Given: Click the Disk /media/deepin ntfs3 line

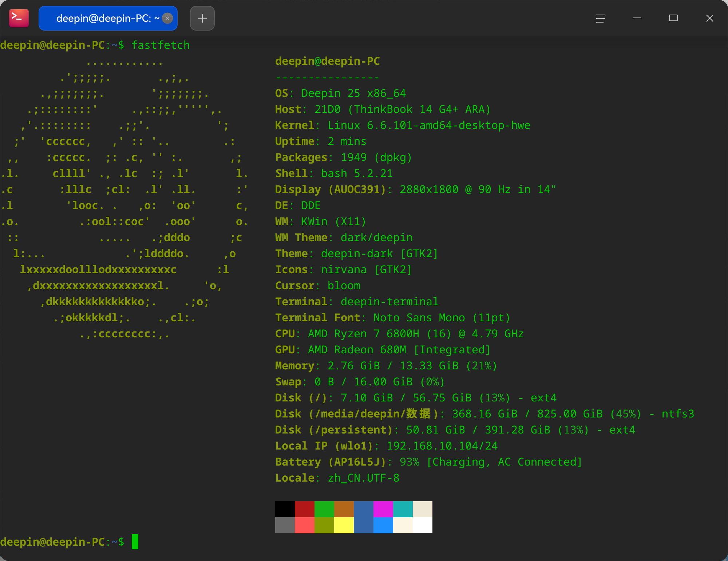Looking at the screenshot, I should point(485,414).
